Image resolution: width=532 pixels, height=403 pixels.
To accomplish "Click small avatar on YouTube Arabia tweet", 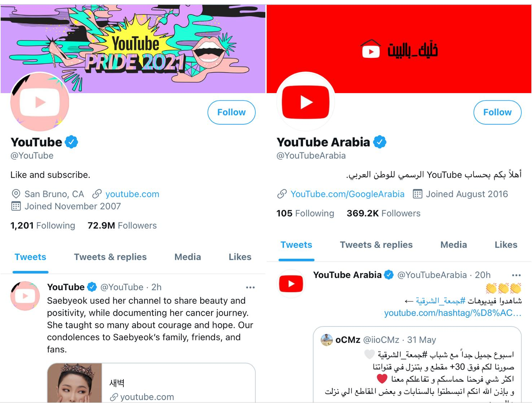I will [x=291, y=284].
